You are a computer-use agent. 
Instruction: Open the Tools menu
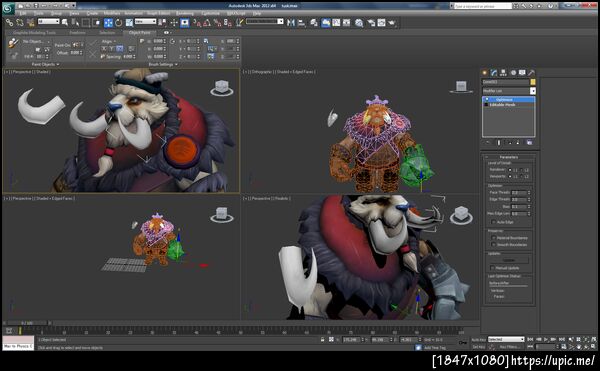[x=39, y=13]
